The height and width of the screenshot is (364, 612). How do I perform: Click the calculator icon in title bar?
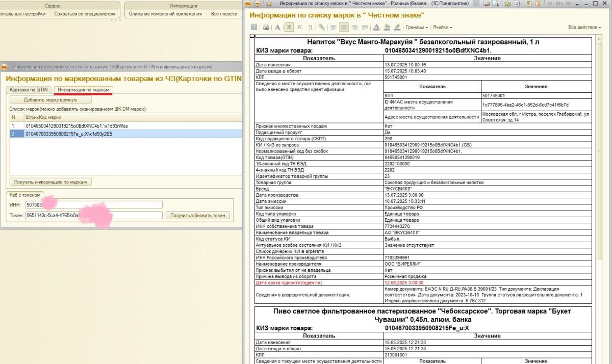(527, 4)
